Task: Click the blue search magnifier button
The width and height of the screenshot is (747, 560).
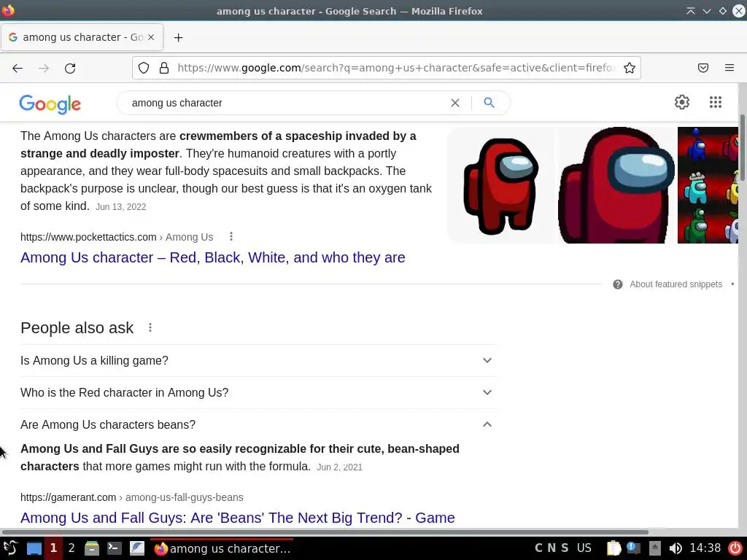Action: (489, 102)
